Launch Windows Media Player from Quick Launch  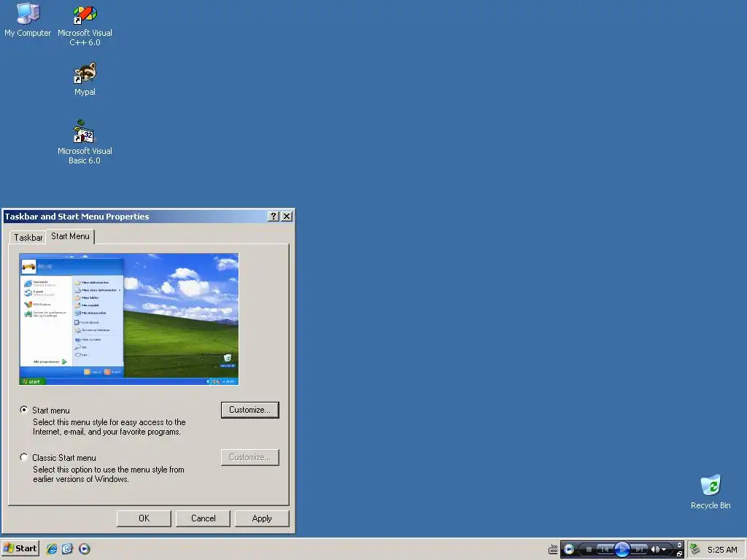(85, 548)
